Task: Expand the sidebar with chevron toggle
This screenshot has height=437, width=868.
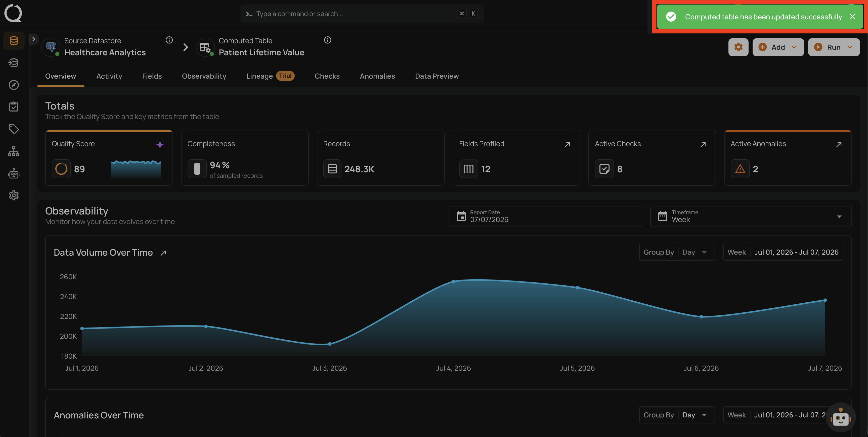Action: 34,39
